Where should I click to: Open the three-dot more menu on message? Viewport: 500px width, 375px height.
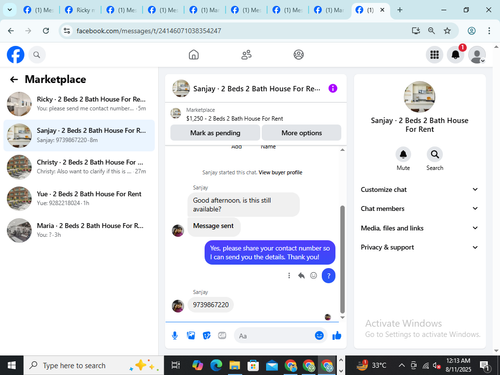tap(289, 276)
